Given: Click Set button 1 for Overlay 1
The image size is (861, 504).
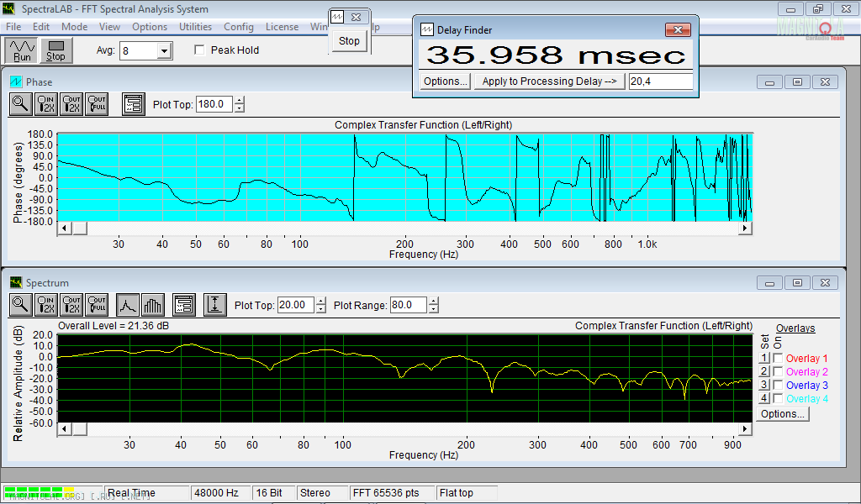Looking at the screenshot, I should 763,358.
